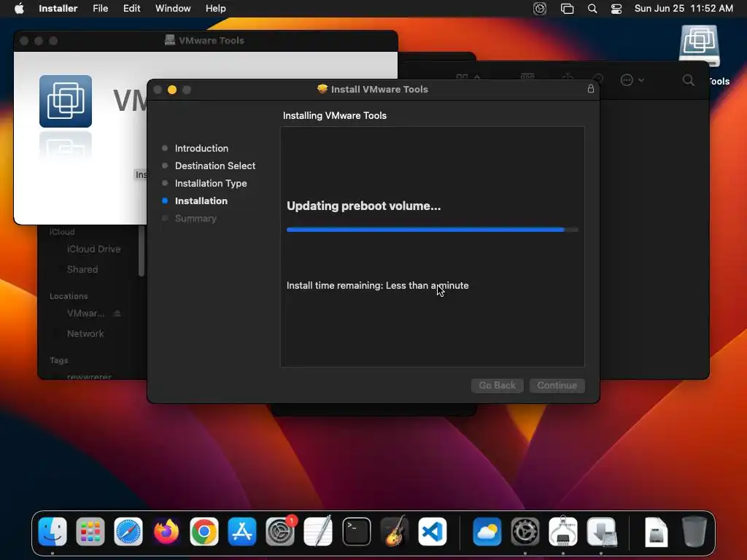The image size is (747, 560).
Task: Click the Install time remaining text
Action: tap(377, 285)
